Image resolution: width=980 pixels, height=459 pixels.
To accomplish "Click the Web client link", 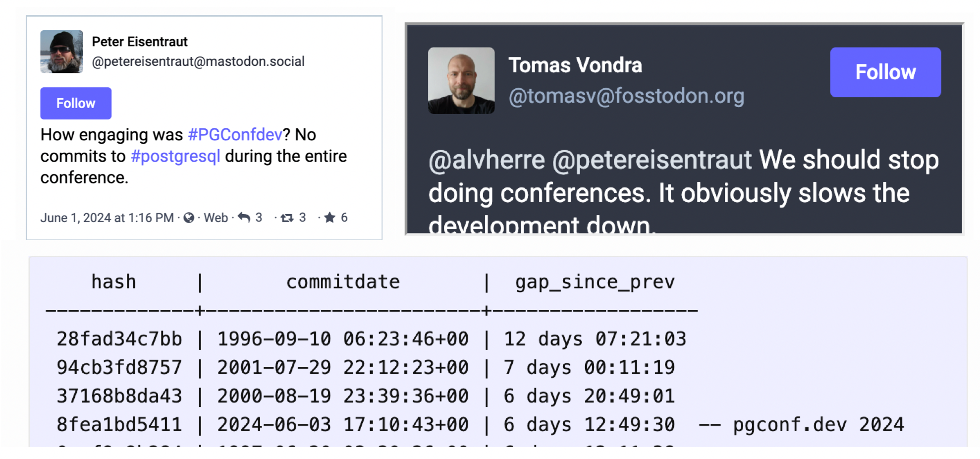I will 216,218.
